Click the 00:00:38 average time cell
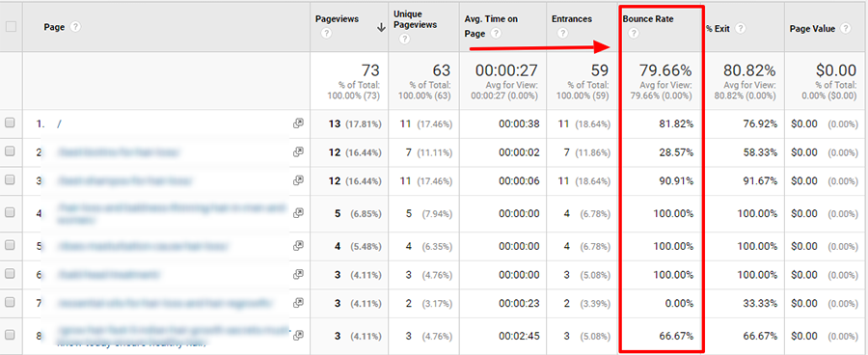 point(519,124)
